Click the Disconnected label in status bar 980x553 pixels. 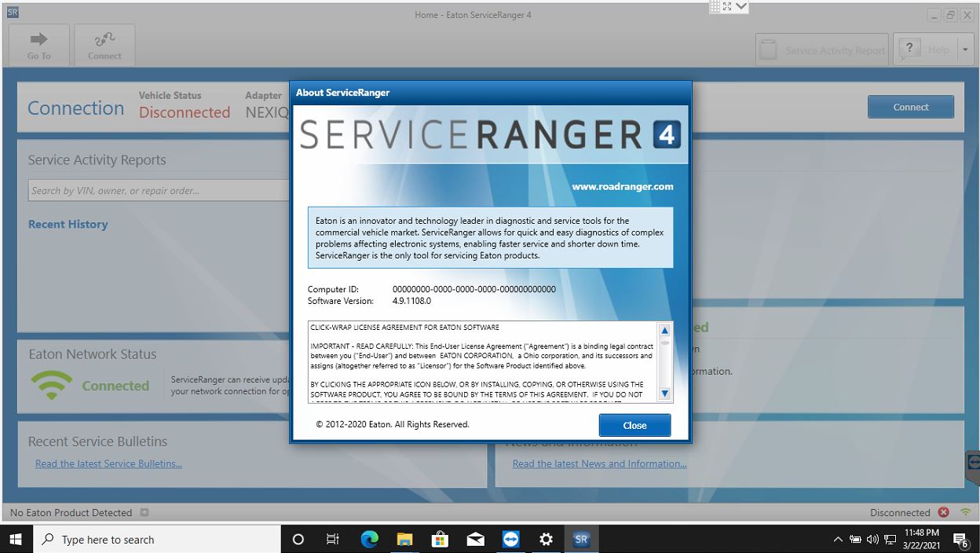[900, 512]
